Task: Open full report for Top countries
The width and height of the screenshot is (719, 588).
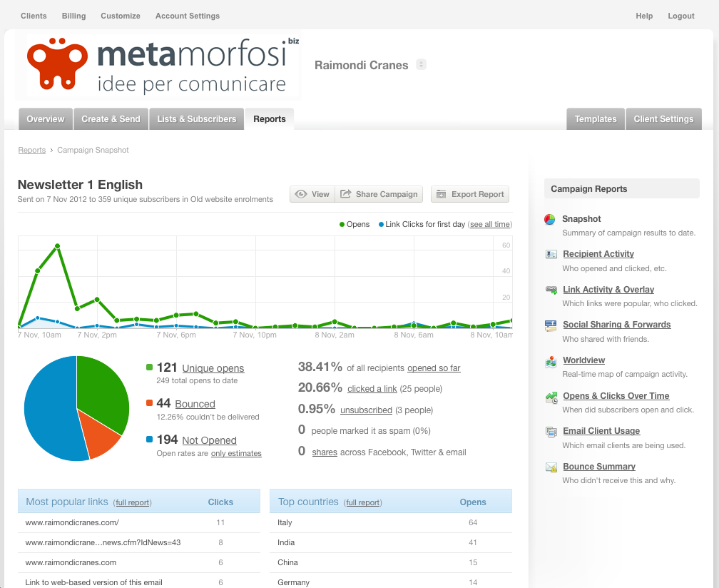Action: [x=362, y=502]
